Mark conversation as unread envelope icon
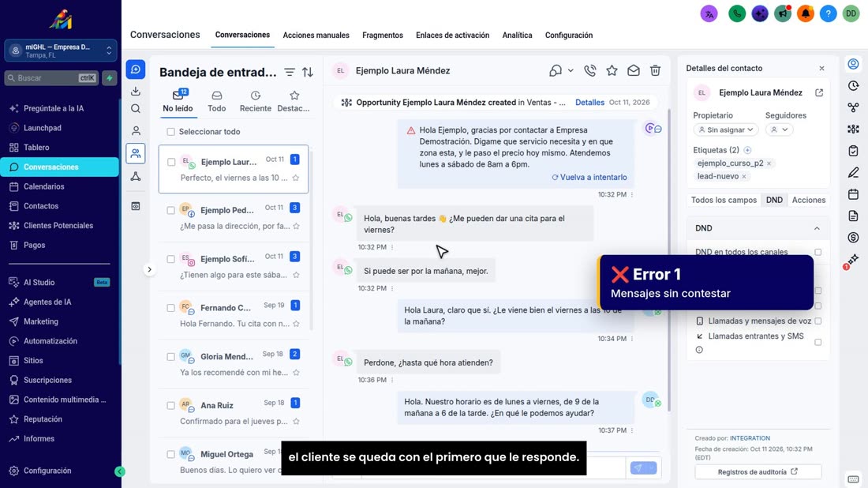 click(x=634, y=70)
